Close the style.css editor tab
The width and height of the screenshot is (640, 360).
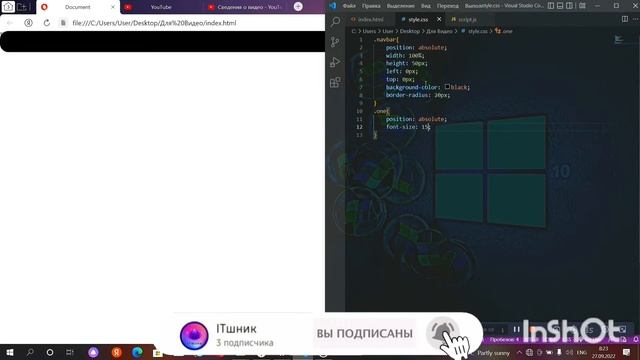[x=439, y=19]
